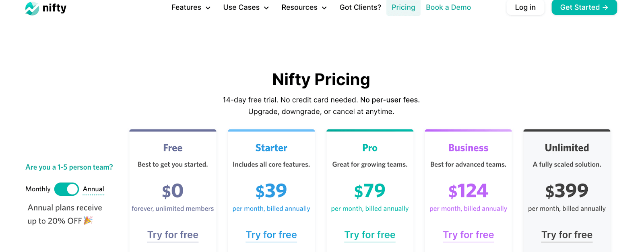Select the Monthly billing label
The width and height of the screenshot is (644, 252).
pos(38,189)
